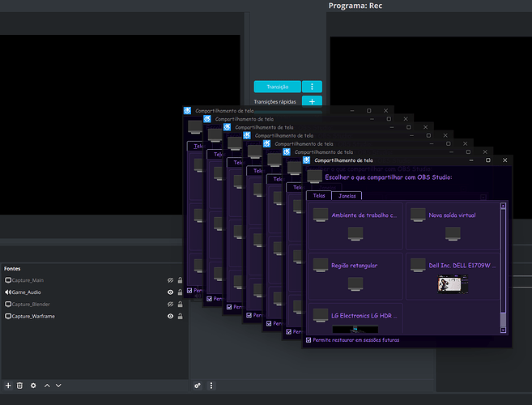Image resolution: width=532 pixels, height=405 pixels.
Task: Toggle 'Permite restaurar em sessões futuras' checkbox
Action: [x=309, y=340]
